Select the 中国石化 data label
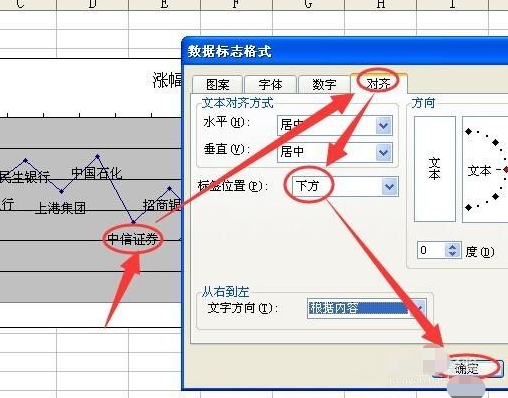 point(97,173)
